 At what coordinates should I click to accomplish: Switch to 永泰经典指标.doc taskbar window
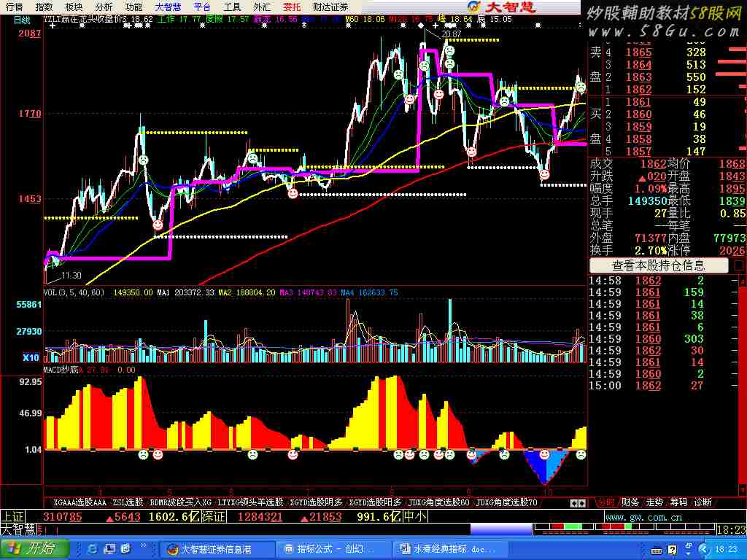[449, 549]
